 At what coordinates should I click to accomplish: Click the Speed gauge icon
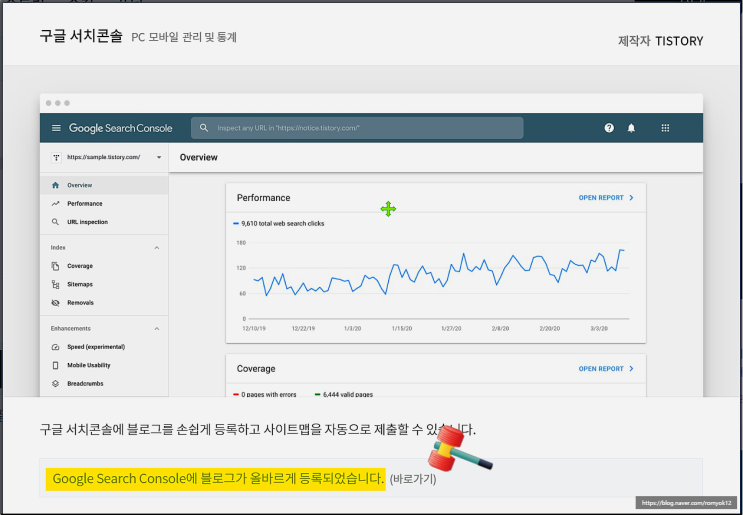(x=55, y=347)
